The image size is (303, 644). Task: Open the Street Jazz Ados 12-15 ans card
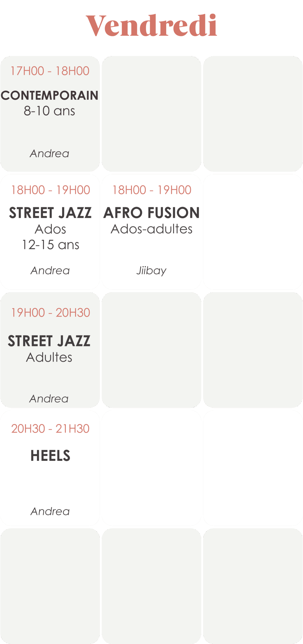50,232
